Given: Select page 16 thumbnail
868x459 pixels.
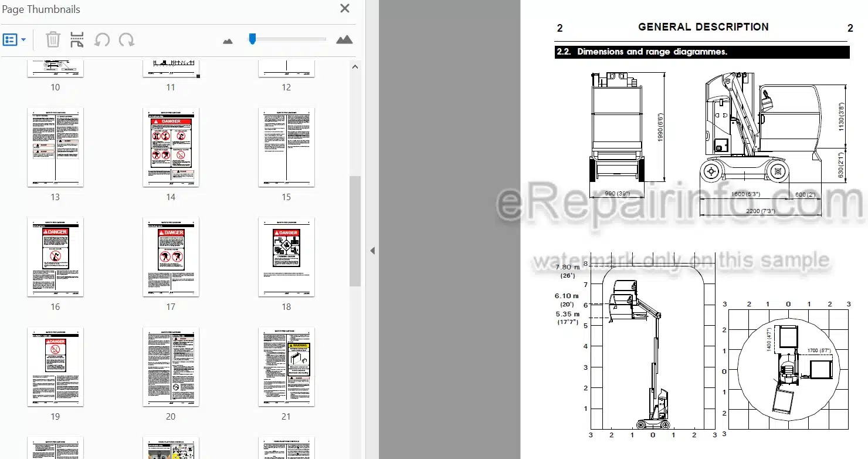Looking at the screenshot, I should [55, 256].
